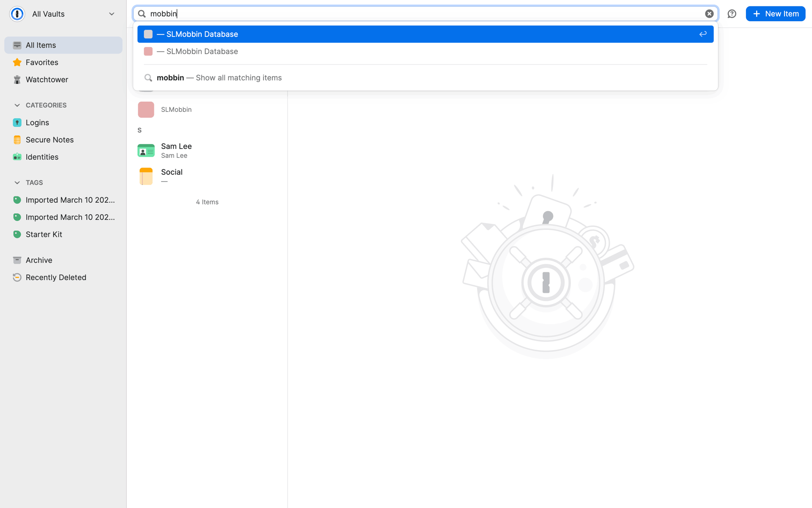Click the Identities card icon
Screen dimensions: 812x508
pyautogui.click(x=17, y=157)
